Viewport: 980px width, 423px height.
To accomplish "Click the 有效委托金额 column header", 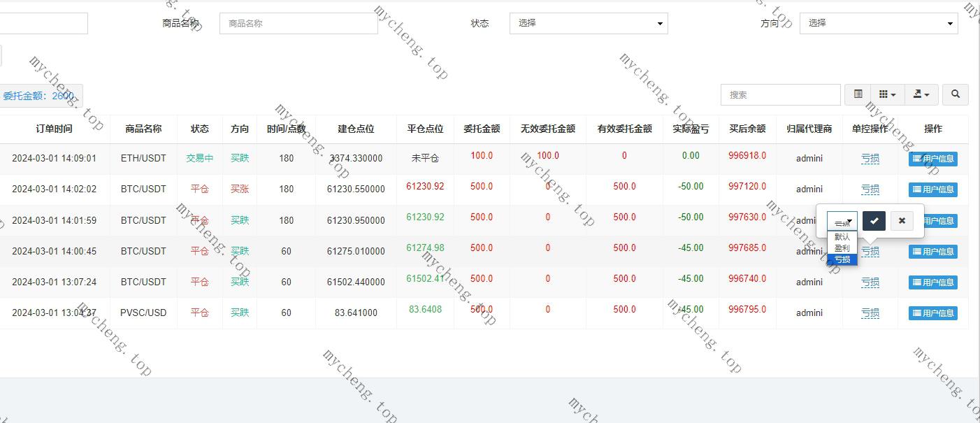I will [624, 129].
